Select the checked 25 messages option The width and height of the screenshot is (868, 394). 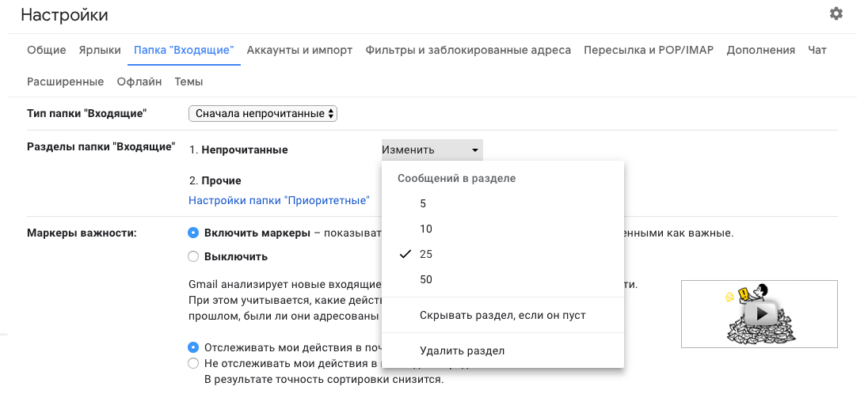(x=425, y=254)
